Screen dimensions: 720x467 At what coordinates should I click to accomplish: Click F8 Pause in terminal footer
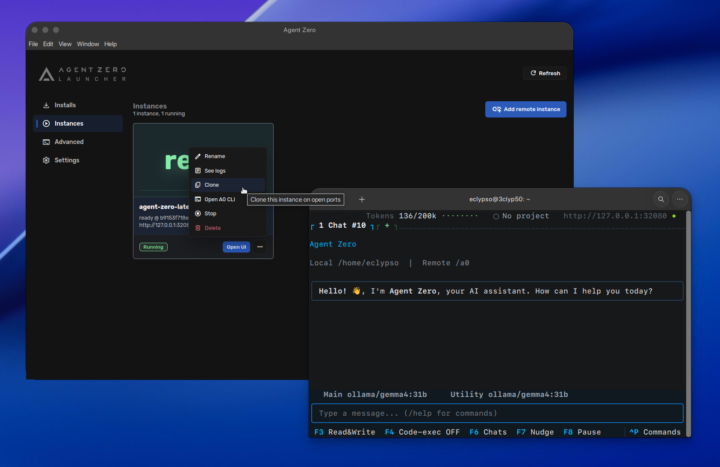pos(582,432)
